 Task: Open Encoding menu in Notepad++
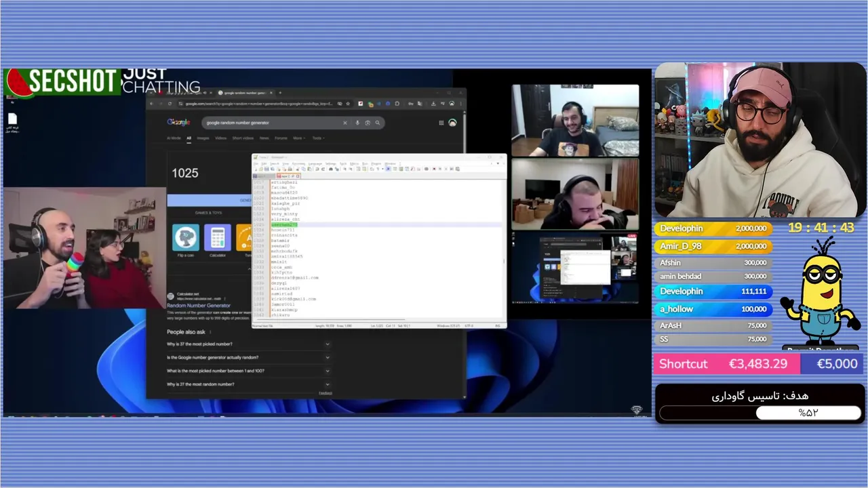[298, 163]
